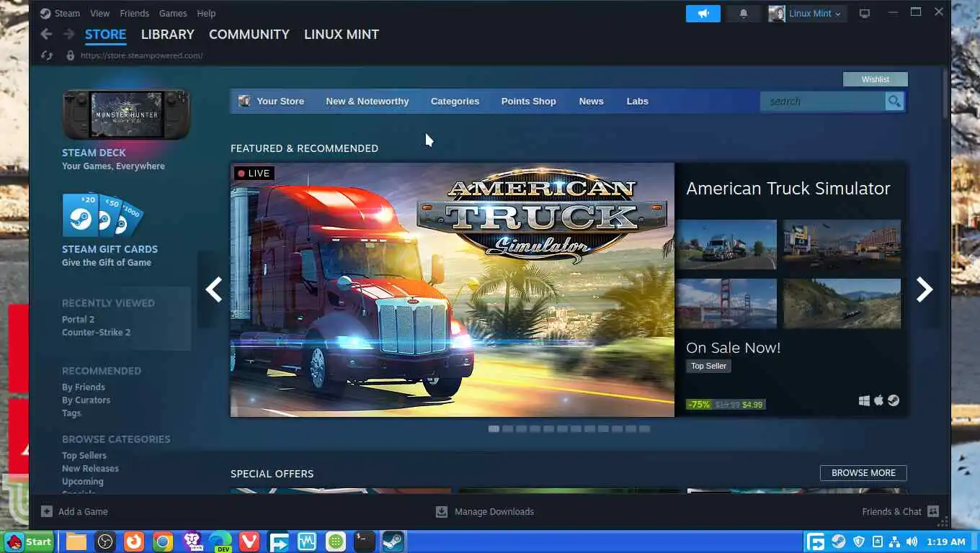This screenshot has width=980, height=553.
Task: Open the Brave browser taskbar icon
Action: [192, 541]
